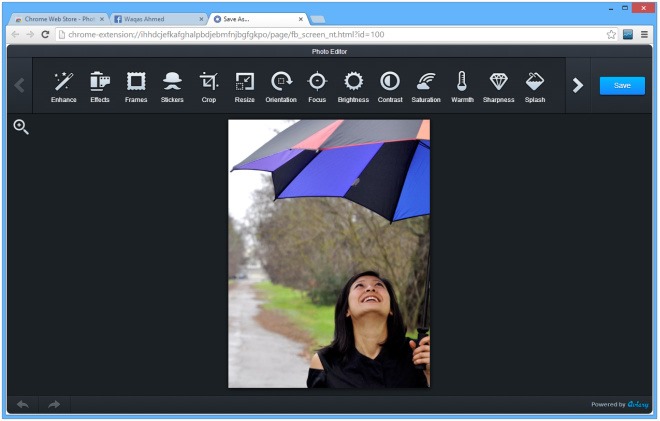The image size is (660, 421).
Task: Click the zoom magnifier icon
Action: click(21, 127)
